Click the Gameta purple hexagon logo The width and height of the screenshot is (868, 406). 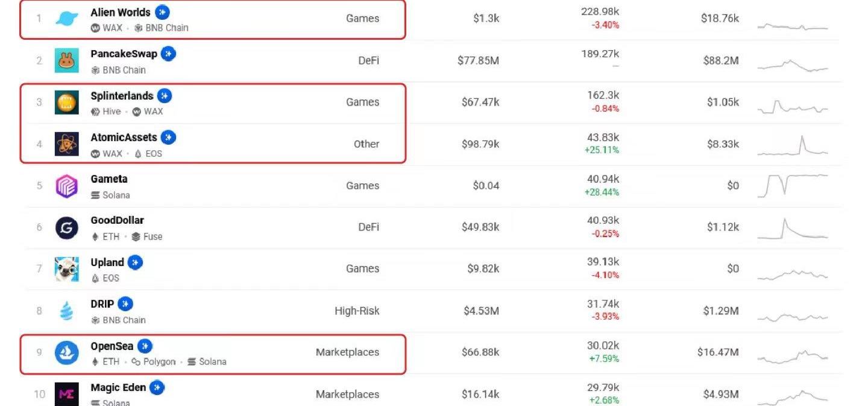pyautogui.click(x=66, y=186)
